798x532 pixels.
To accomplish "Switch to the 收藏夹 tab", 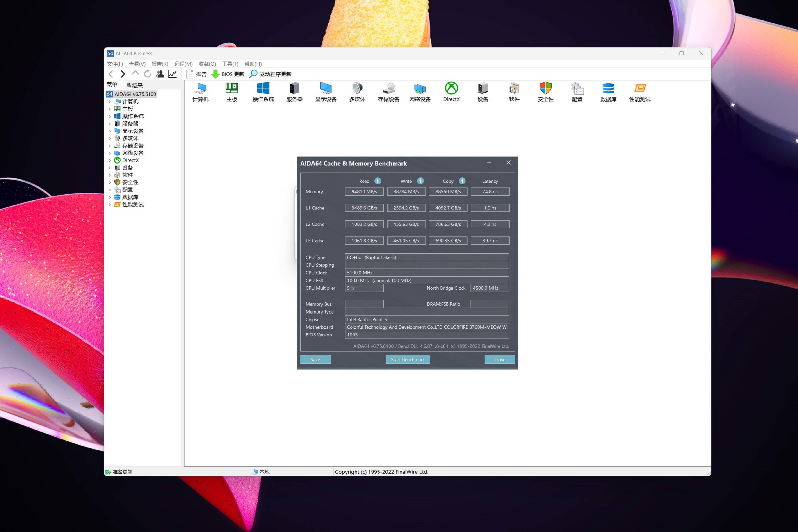I will pyautogui.click(x=134, y=85).
